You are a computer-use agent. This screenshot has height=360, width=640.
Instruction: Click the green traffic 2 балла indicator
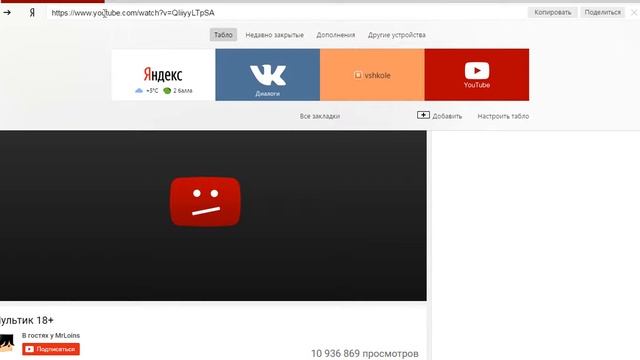click(x=167, y=91)
